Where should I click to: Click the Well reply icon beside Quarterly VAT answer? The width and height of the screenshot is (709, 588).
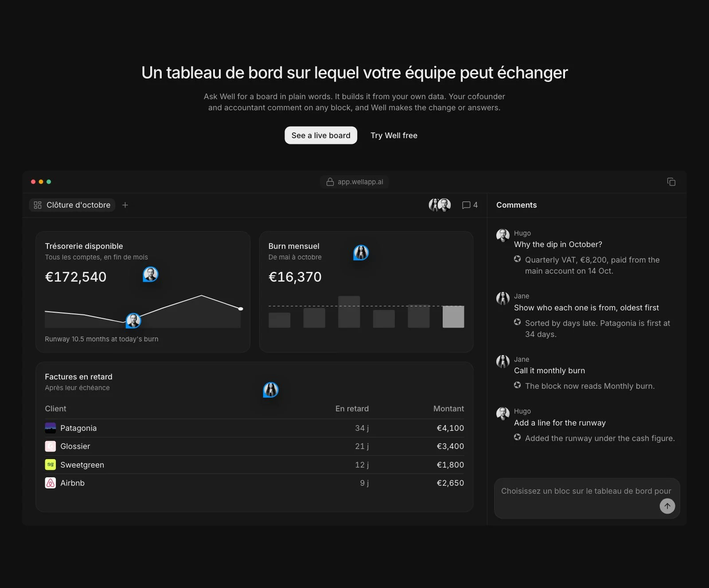(x=517, y=259)
